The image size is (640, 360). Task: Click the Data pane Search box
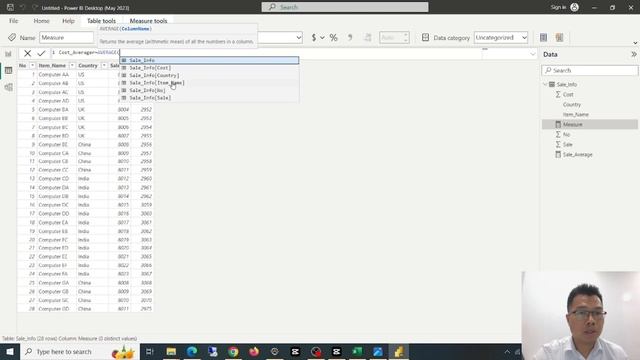[x=589, y=71]
